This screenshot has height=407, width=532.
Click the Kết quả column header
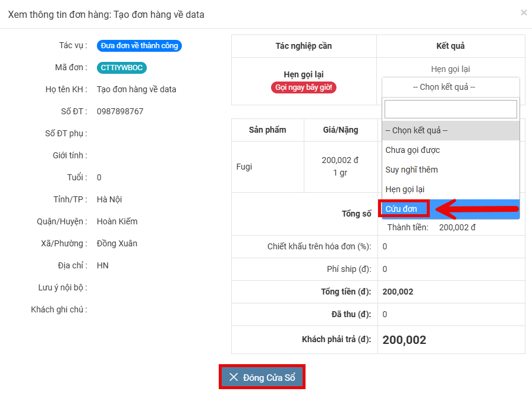click(x=450, y=46)
